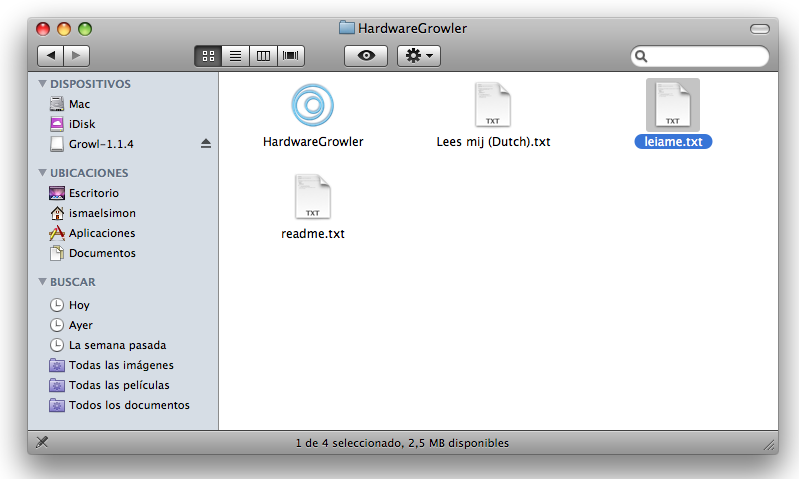
Task: Click the Lees mij (Dutch).txt name label
Action: tap(493, 142)
